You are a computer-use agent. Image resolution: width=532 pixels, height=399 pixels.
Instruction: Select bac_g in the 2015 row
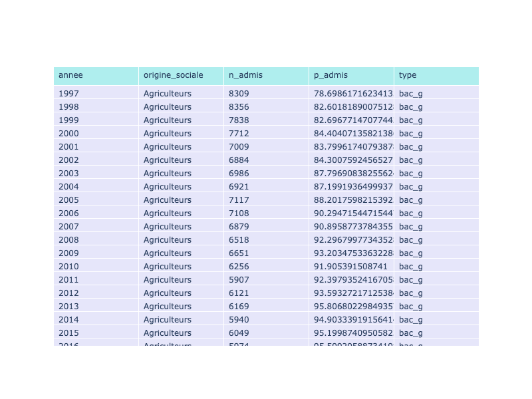tap(410, 333)
